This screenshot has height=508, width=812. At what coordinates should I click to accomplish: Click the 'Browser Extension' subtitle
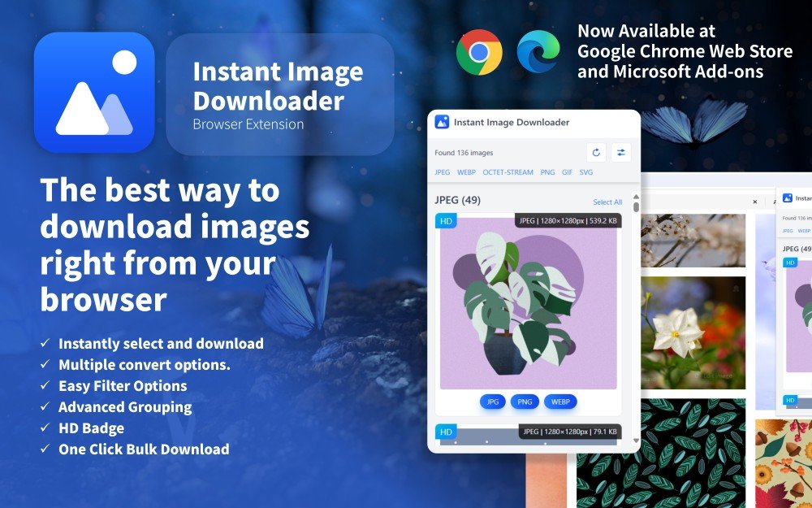[248, 124]
